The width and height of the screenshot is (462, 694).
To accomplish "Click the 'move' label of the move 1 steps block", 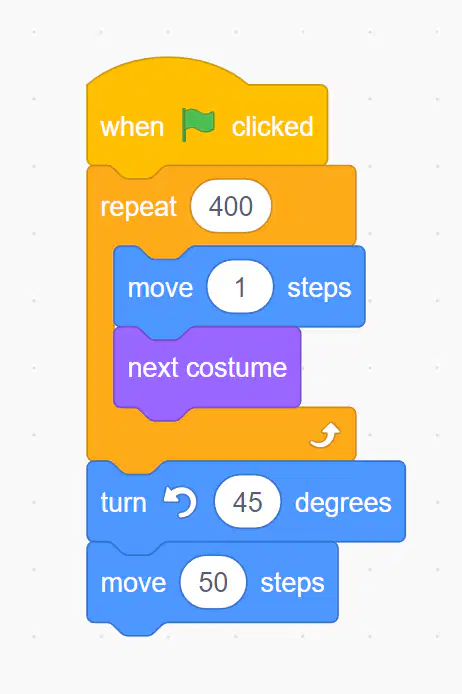I will click(x=160, y=288).
